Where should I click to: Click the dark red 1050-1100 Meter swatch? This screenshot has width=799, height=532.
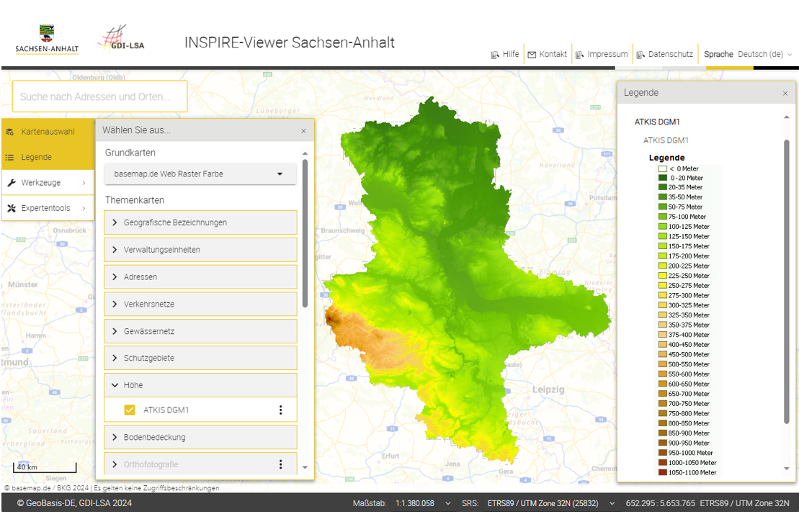click(x=662, y=472)
